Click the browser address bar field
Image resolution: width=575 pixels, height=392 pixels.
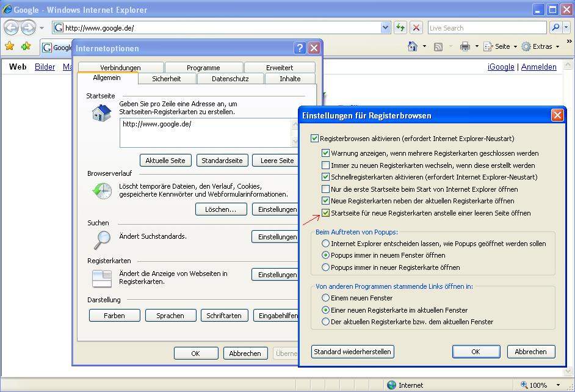pyautogui.click(x=221, y=27)
